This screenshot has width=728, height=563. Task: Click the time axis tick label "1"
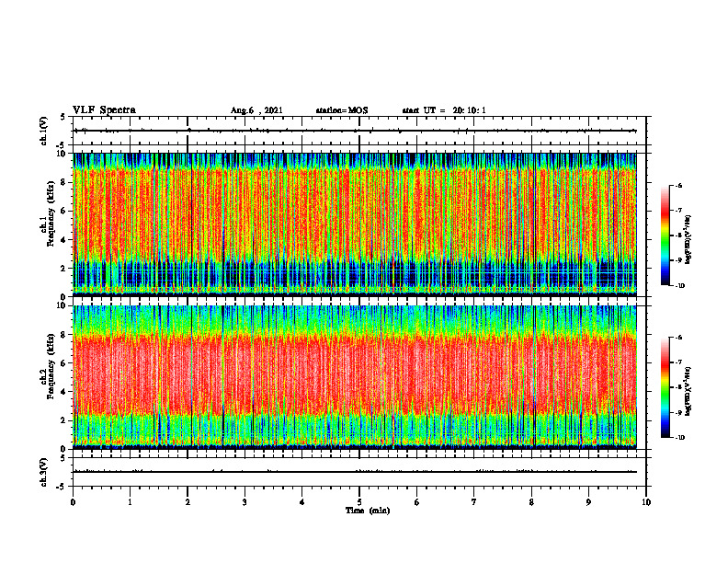[x=130, y=502]
